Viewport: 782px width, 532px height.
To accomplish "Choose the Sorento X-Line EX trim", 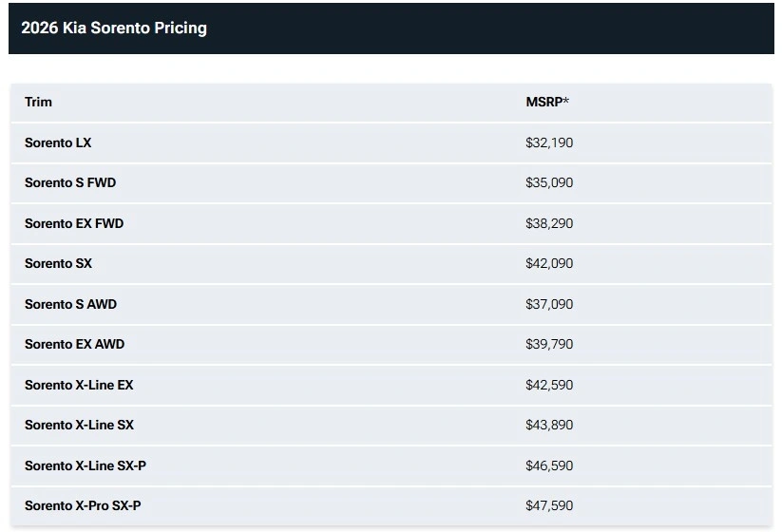I will coord(79,385).
